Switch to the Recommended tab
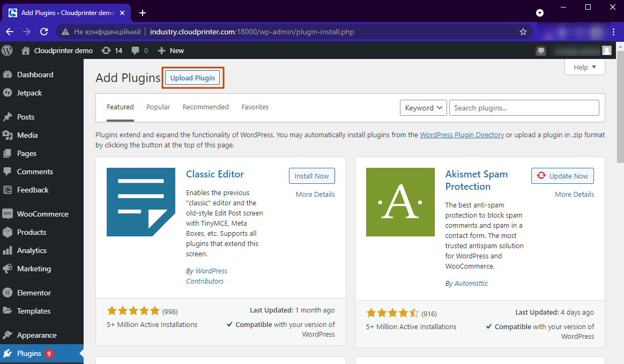624x364 pixels. pyautogui.click(x=205, y=107)
